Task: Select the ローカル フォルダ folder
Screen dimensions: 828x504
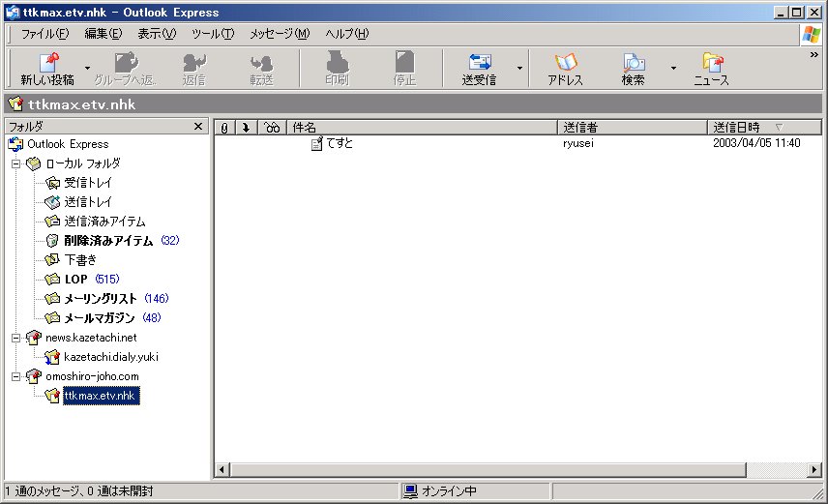Action: coord(83,163)
